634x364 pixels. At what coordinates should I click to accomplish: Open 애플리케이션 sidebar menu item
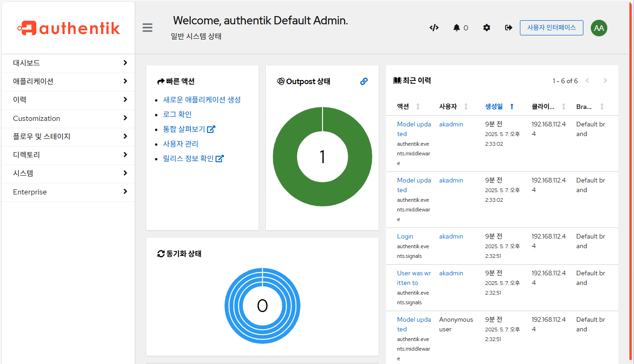[68, 82]
